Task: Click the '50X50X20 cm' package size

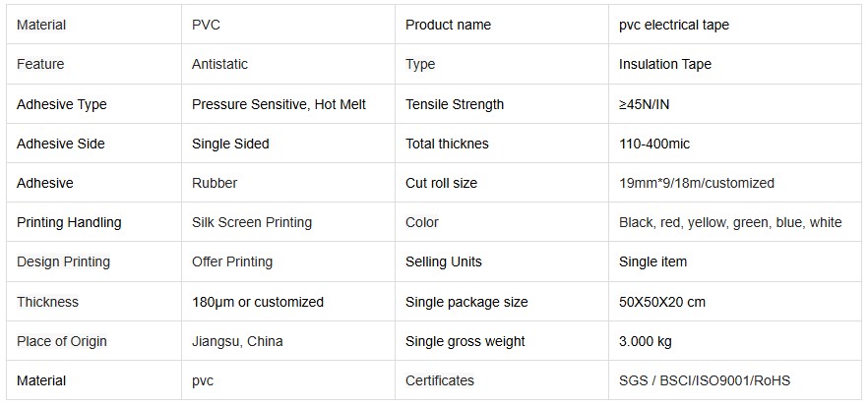Action: point(662,302)
